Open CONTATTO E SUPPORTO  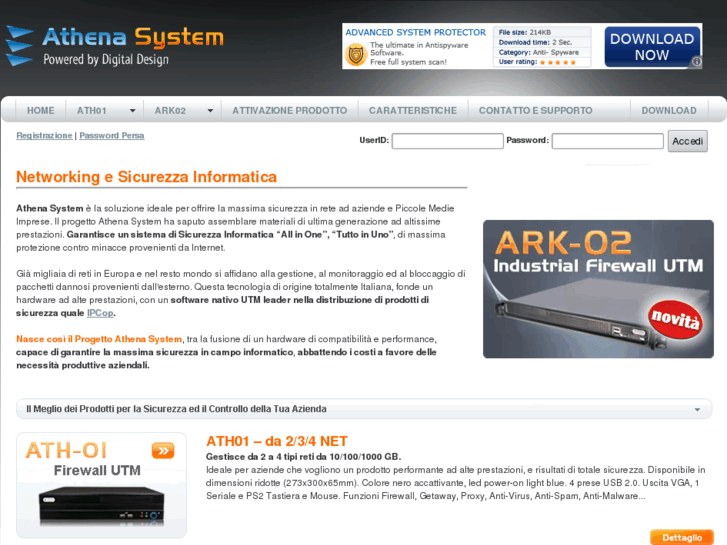(536, 111)
